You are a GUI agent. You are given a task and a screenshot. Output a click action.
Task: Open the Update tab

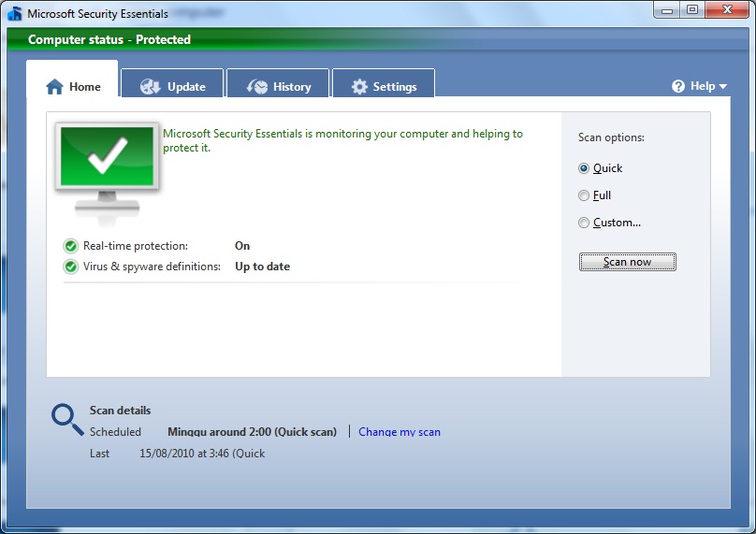tap(172, 83)
